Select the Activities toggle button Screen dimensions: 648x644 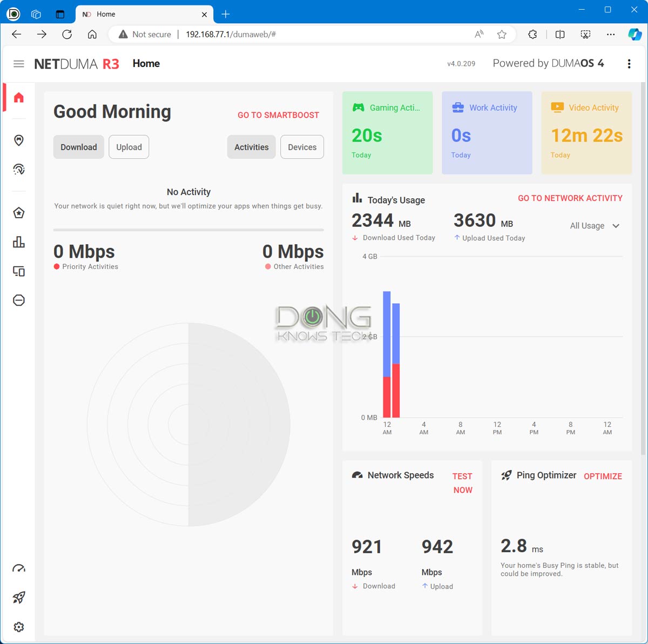tap(252, 147)
